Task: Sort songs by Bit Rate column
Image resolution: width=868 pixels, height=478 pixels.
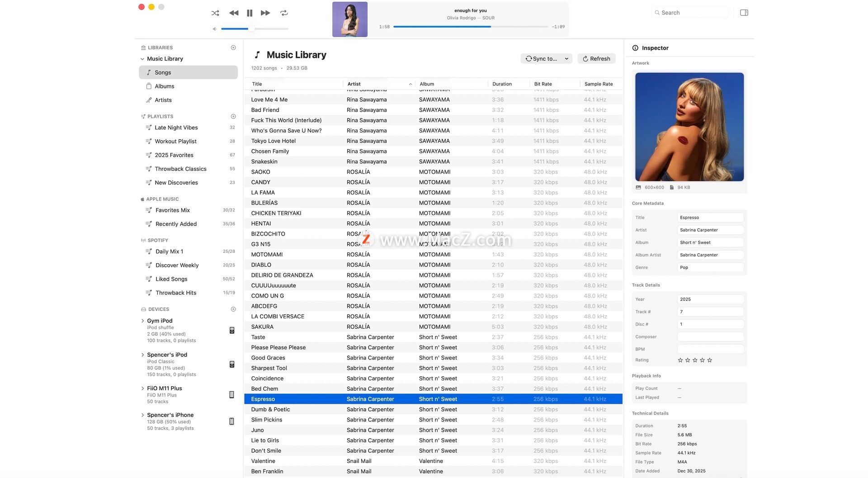Action: coord(555,84)
